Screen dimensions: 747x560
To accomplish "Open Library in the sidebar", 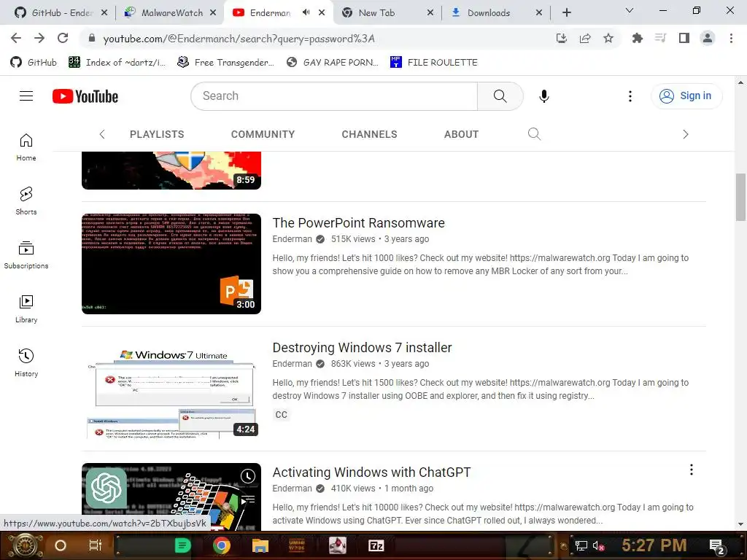I will (26, 308).
